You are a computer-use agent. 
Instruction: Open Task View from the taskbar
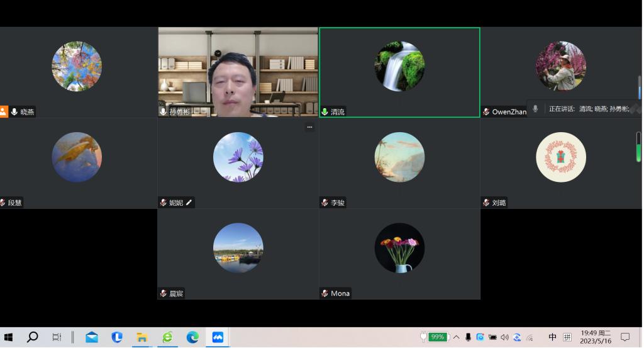[57, 337]
